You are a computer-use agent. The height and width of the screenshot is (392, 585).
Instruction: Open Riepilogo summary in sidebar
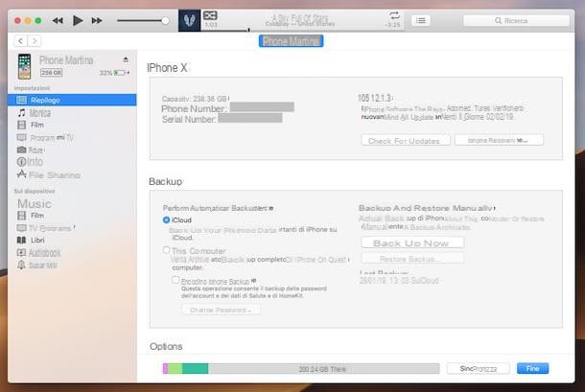[x=72, y=100]
